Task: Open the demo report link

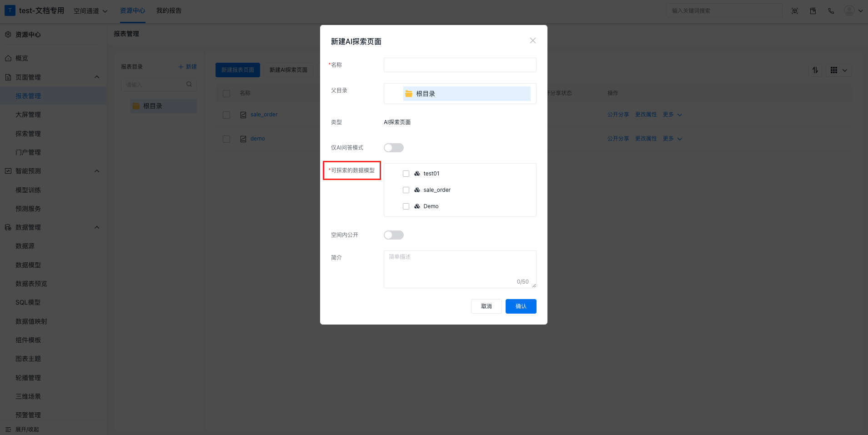Action: [257, 139]
